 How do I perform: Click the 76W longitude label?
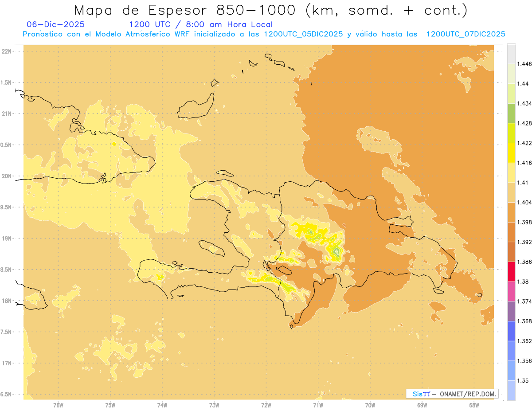point(59,405)
